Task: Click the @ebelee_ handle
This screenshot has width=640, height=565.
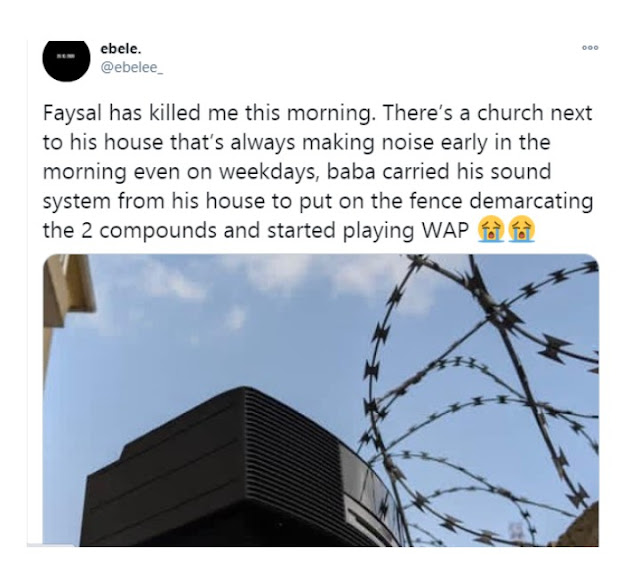Action: pos(131,67)
